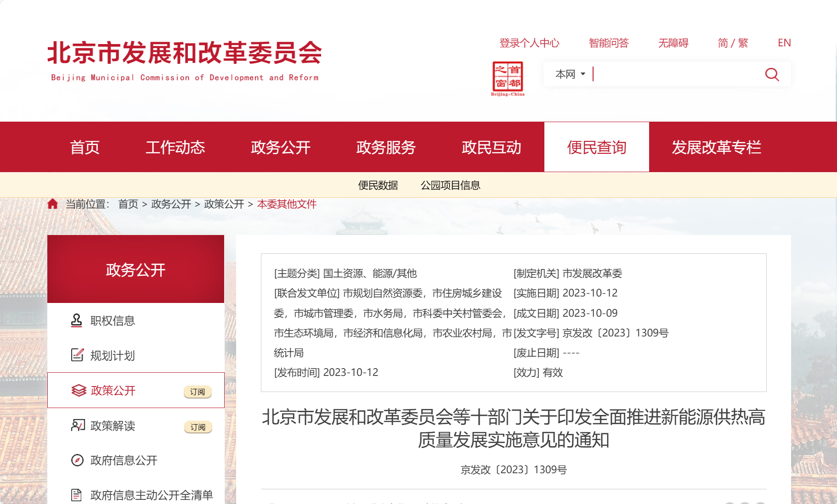Viewport: 837px width, 504px height.
Task: Click the document icon beside 政府信息主动公开全清单
Action: click(x=77, y=495)
